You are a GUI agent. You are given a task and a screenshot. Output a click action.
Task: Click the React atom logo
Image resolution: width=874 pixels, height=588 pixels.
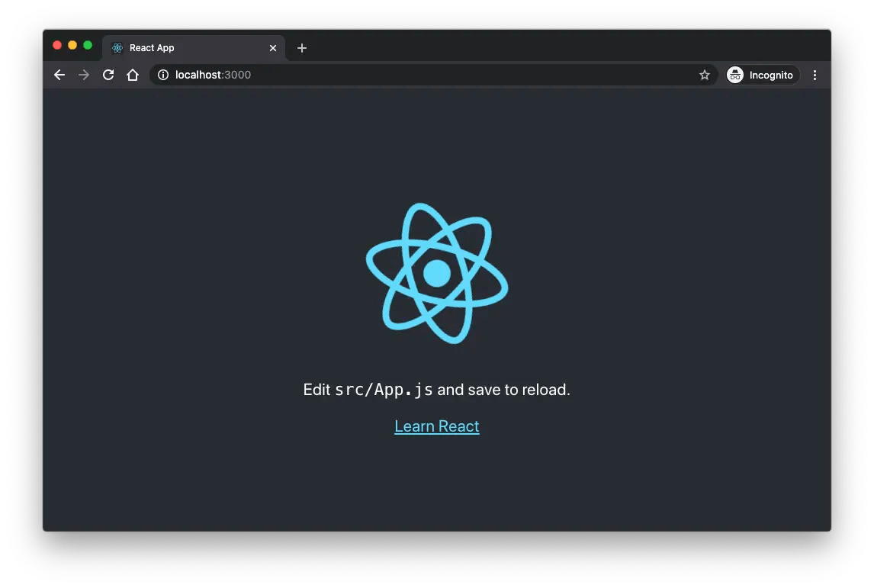pos(437,273)
